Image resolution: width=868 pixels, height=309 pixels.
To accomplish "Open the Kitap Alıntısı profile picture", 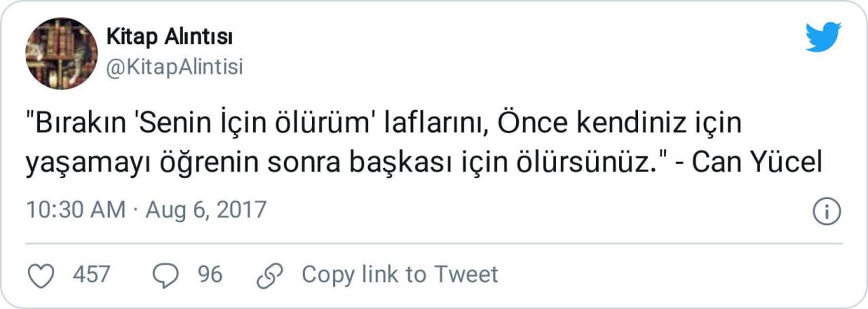I will 61,54.
